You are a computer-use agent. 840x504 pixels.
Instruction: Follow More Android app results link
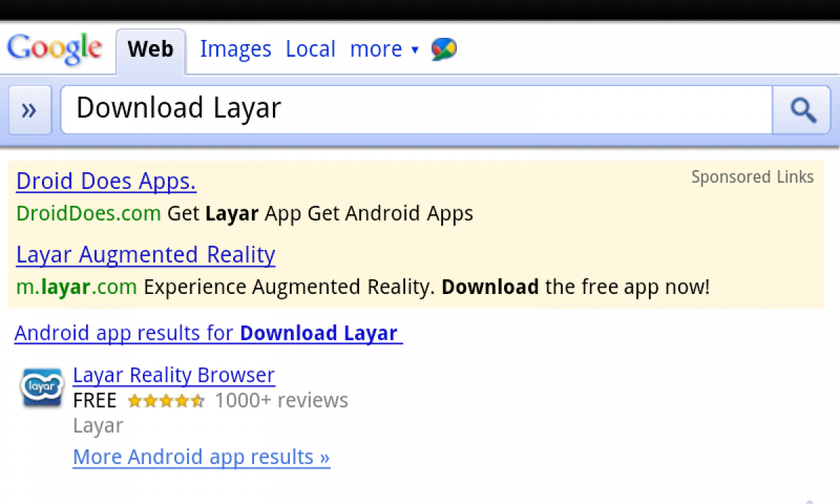202,457
